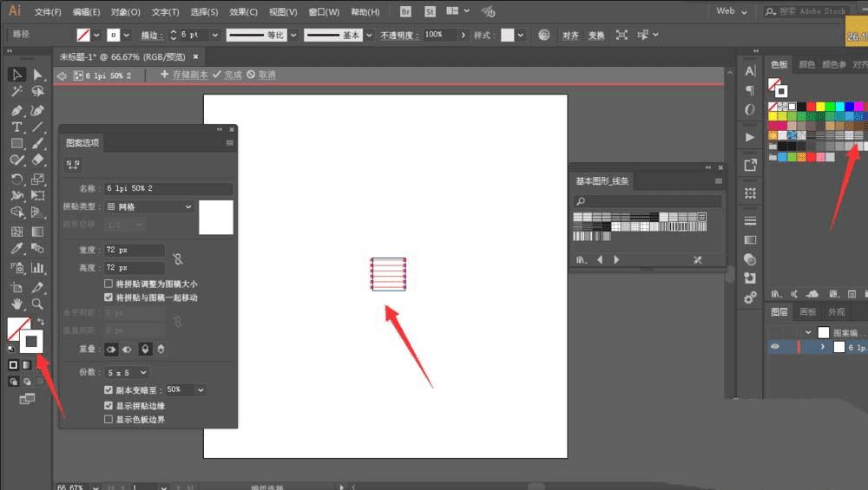The width and height of the screenshot is (868, 490).
Task: Expand the Web workspace switcher
Action: (731, 11)
